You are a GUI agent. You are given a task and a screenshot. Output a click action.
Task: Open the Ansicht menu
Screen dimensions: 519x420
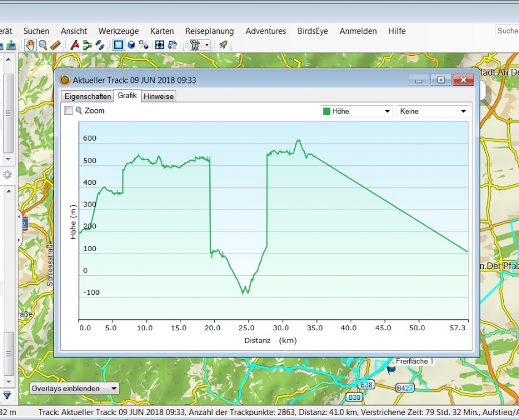(74, 31)
